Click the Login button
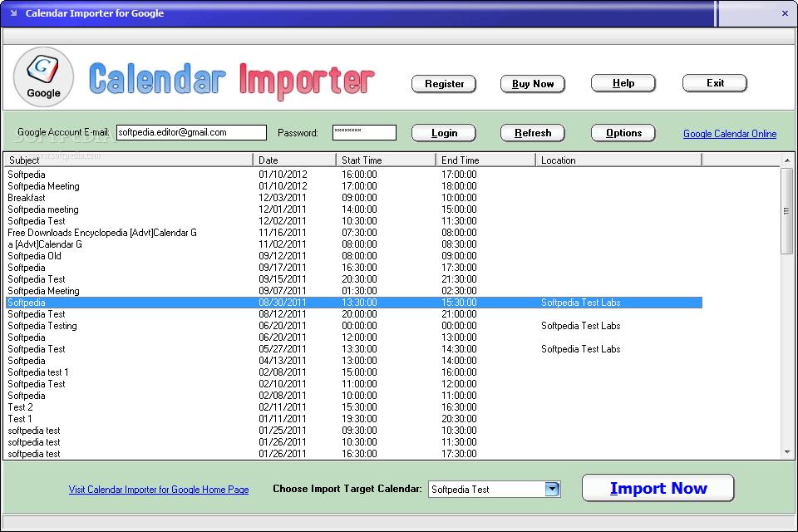This screenshot has width=798, height=532. pos(444,133)
